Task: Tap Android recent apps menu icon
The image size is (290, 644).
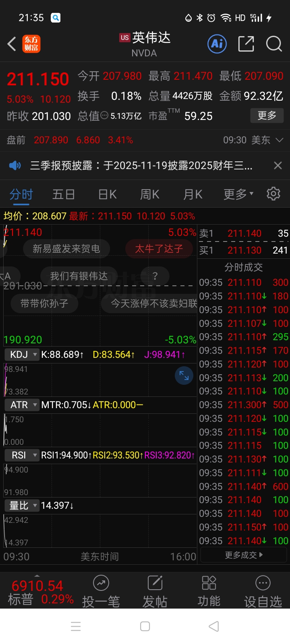Action: [76, 626]
